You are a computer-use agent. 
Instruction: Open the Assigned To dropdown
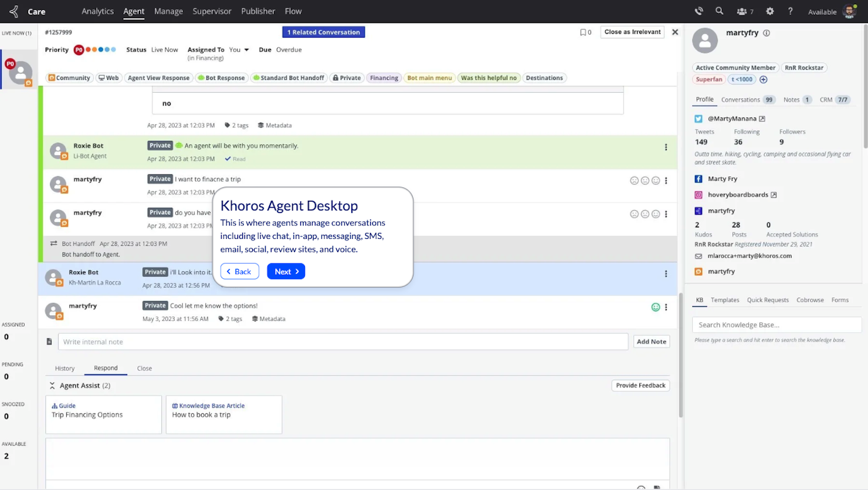pyautogui.click(x=247, y=49)
